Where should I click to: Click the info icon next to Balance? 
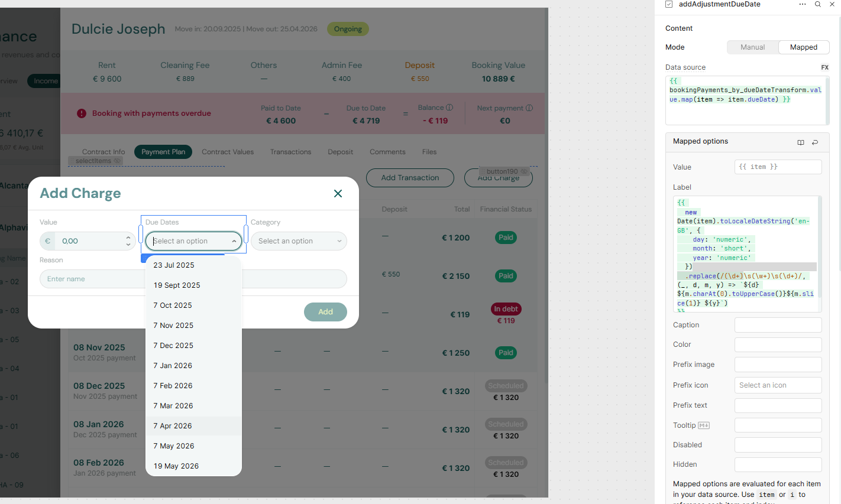(449, 108)
